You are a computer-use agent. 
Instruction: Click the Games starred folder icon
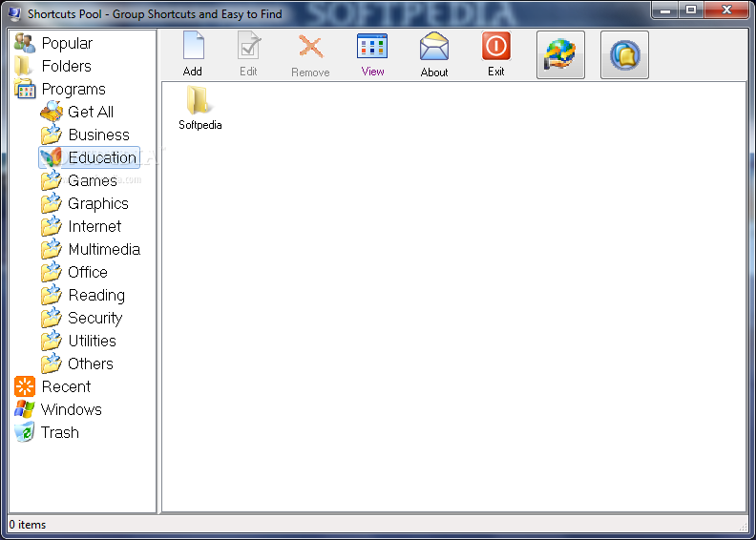pyautogui.click(x=52, y=180)
